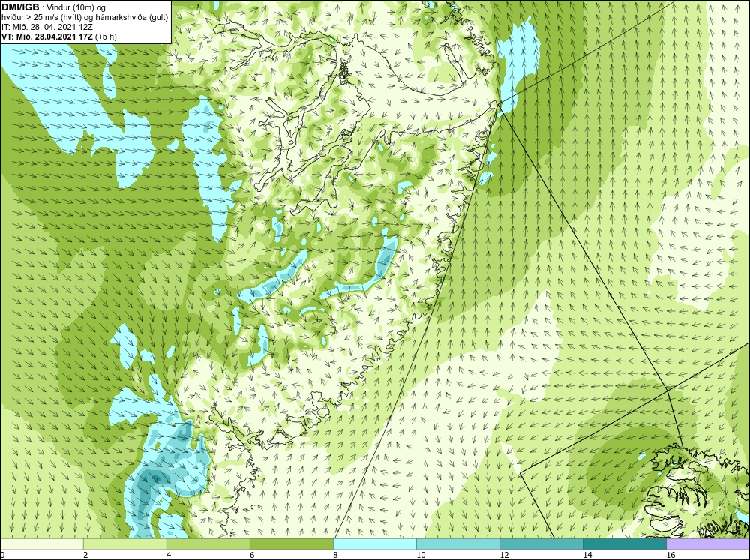Screen dimensions: 750x560
Task: Click the legend scale label '0'
Action: point(2,555)
